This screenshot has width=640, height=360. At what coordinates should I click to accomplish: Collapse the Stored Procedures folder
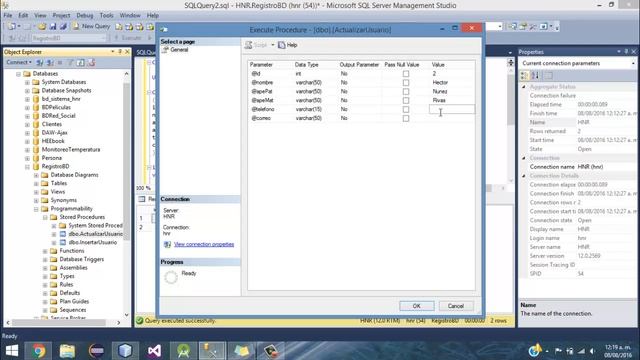[45, 217]
